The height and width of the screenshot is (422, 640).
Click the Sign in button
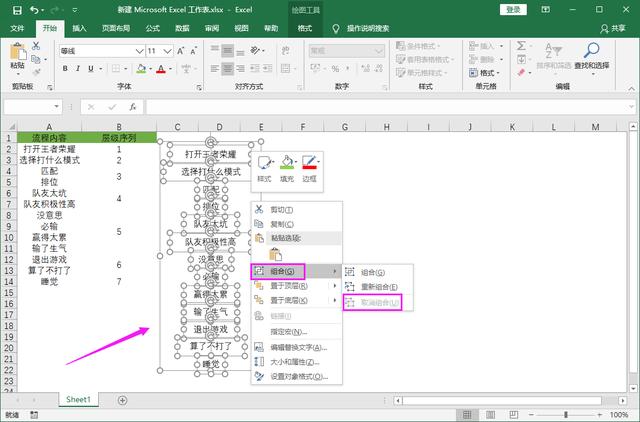(513, 10)
